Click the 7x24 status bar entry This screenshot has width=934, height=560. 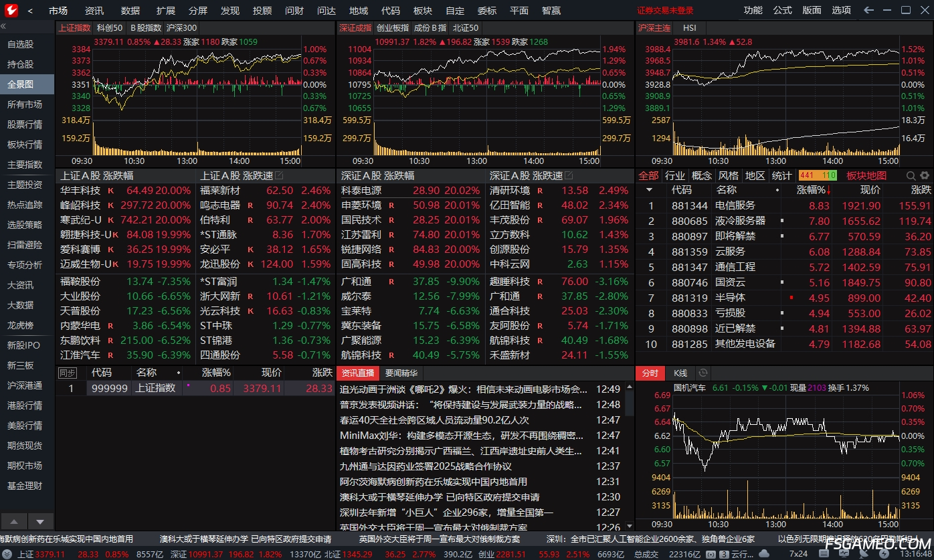798,554
